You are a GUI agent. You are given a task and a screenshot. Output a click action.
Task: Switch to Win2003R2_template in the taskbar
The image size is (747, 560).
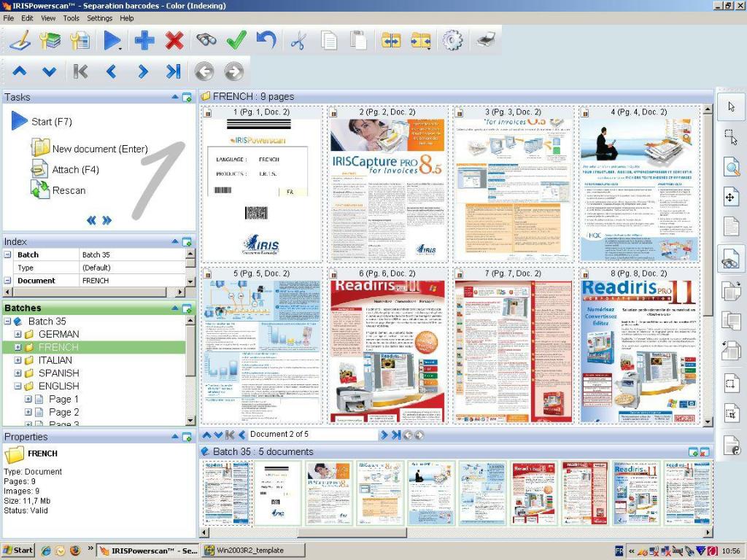(x=254, y=551)
